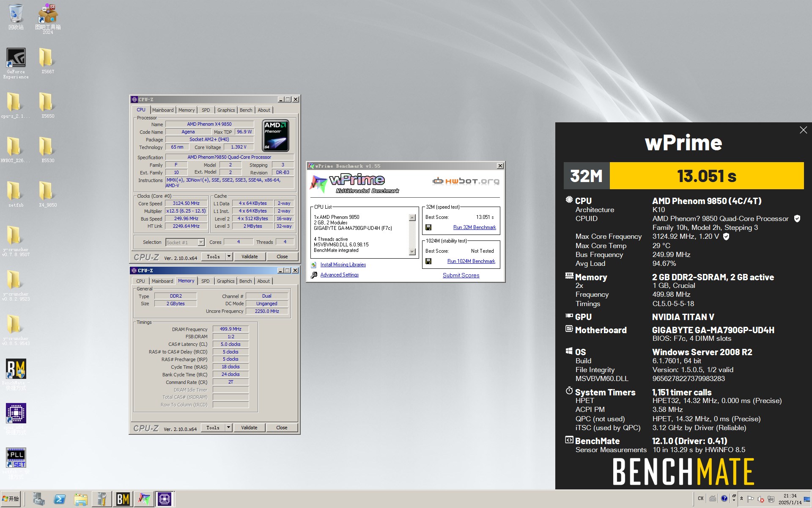812x508 pixels.
Task: Select the cpu-z_2.1 folder on desktop
Action: tap(16, 105)
